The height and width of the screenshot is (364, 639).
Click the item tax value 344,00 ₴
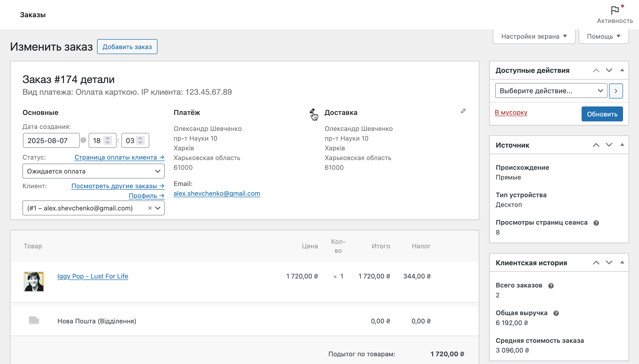[417, 276]
